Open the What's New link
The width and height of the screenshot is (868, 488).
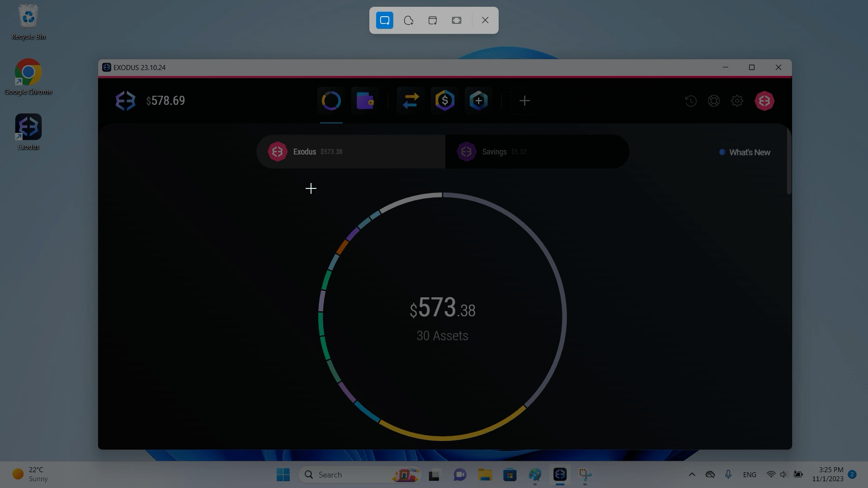(x=749, y=153)
